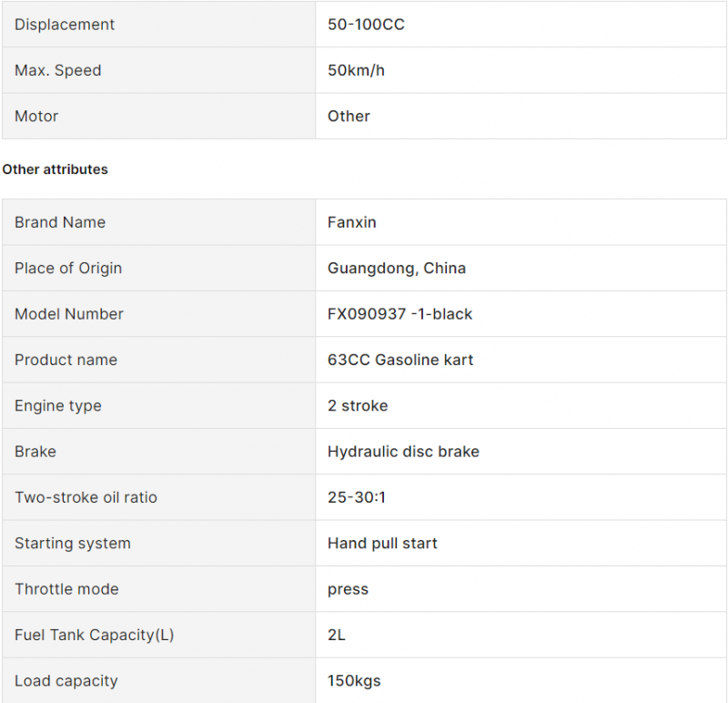
Task: Select model number FX090937 -1-black
Action: 399,314
